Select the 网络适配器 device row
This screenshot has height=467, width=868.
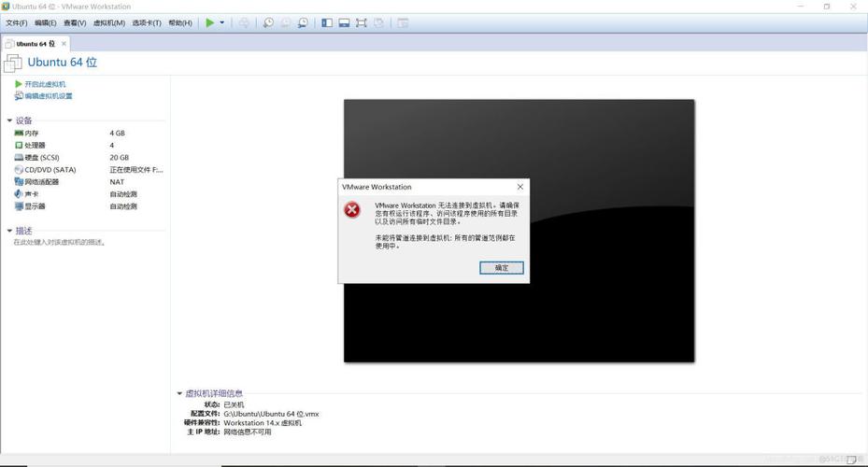[x=89, y=181]
